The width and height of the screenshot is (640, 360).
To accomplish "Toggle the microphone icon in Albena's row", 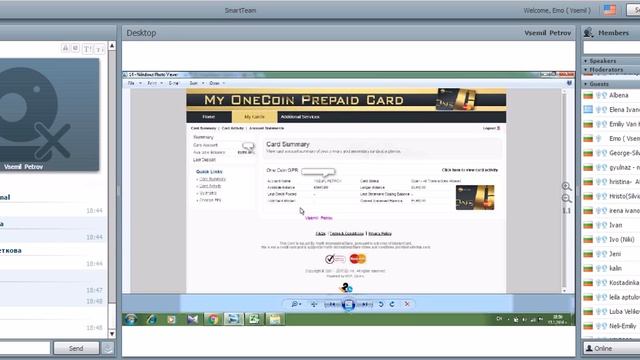I will pos(598,96).
